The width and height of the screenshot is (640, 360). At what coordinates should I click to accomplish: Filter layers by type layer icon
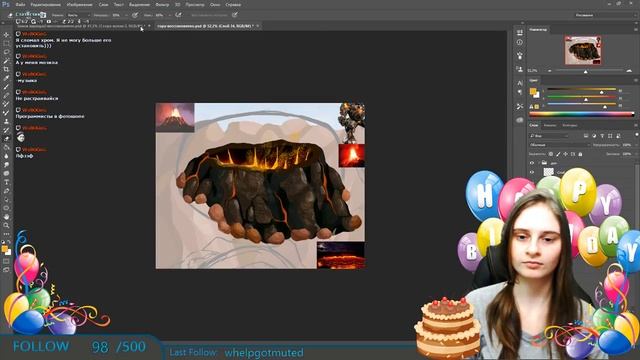602,136
